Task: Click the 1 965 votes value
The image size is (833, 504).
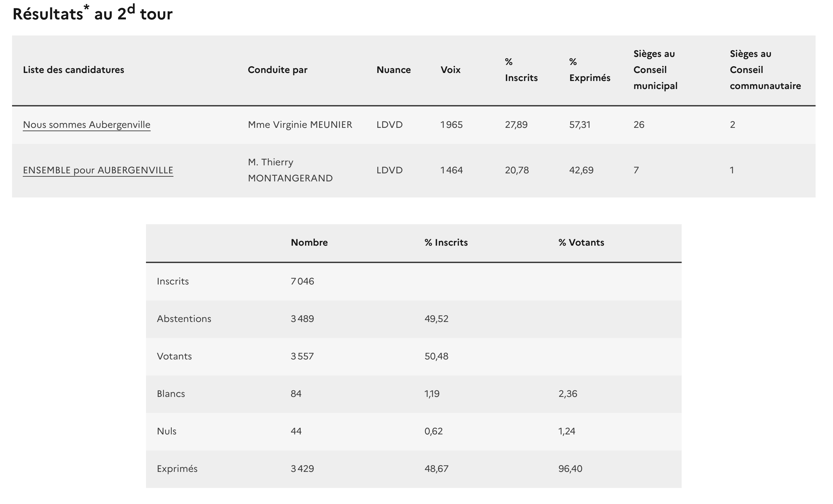Action: tap(451, 125)
